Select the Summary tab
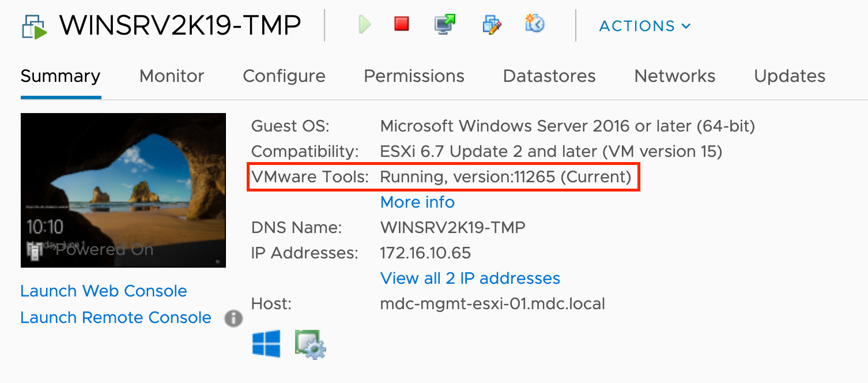This screenshot has width=868, height=383. [61, 76]
